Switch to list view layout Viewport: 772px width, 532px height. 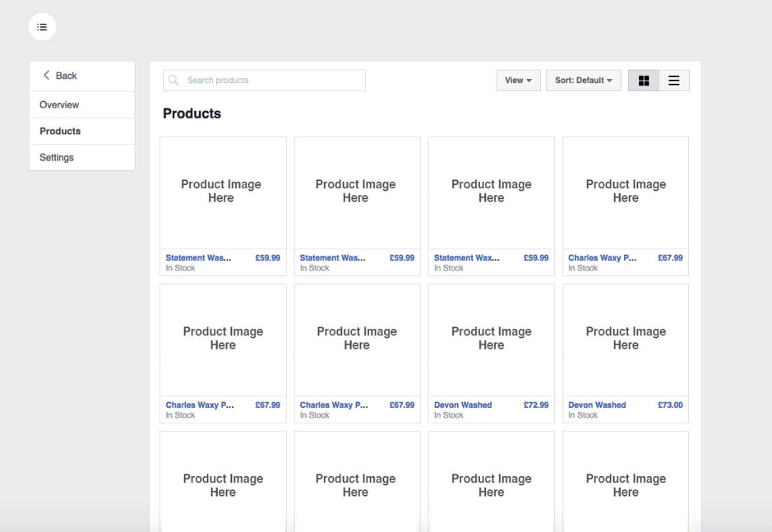pyautogui.click(x=674, y=81)
